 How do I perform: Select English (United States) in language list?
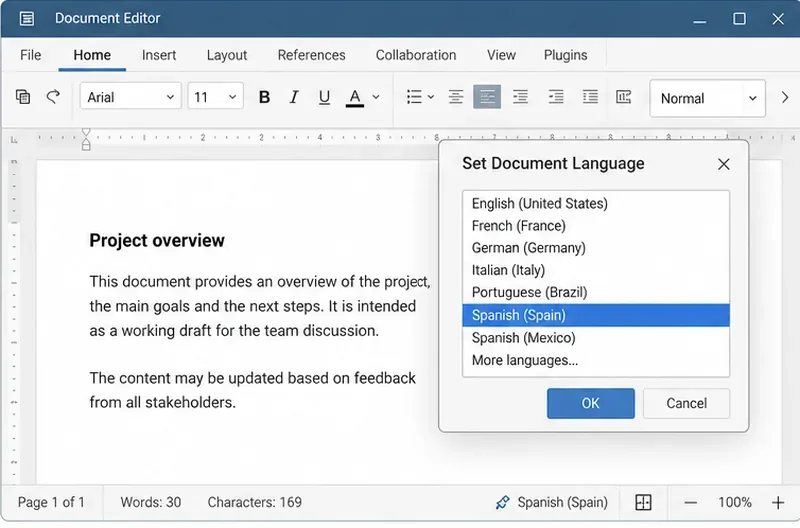[596, 204]
